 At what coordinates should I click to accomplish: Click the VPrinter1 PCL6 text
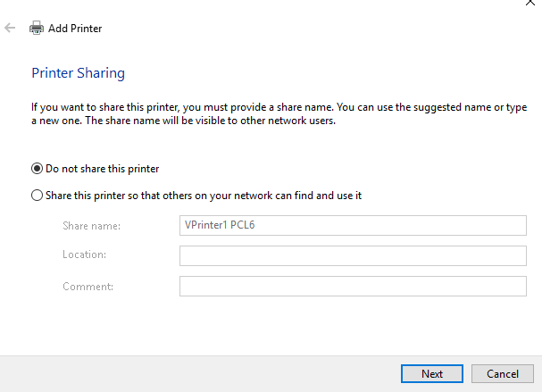(x=220, y=225)
